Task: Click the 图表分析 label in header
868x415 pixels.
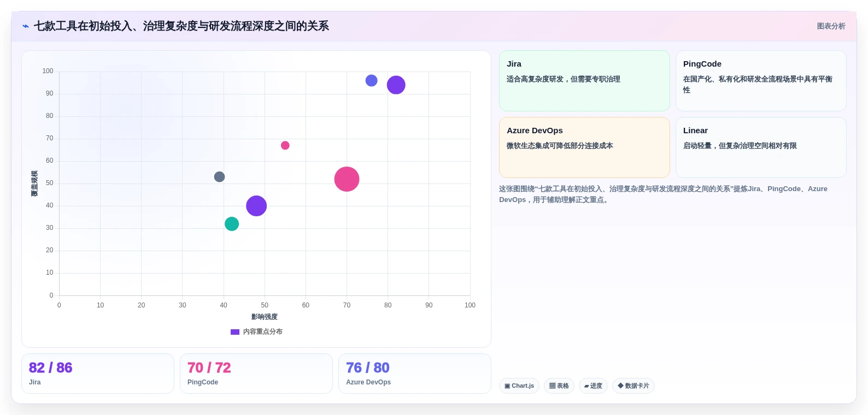Action: click(831, 26)
